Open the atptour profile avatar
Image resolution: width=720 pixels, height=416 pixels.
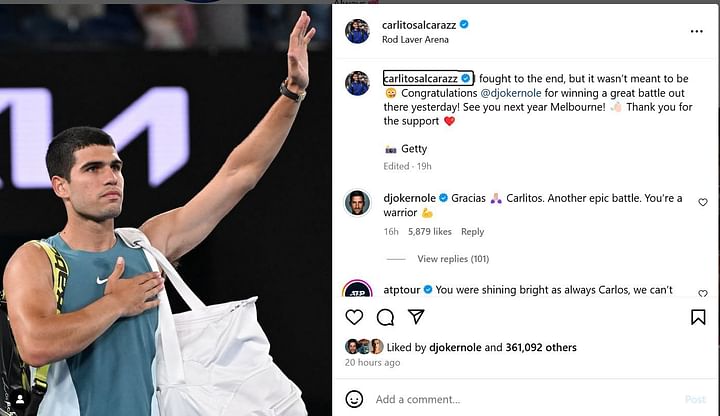click(357, 289)
